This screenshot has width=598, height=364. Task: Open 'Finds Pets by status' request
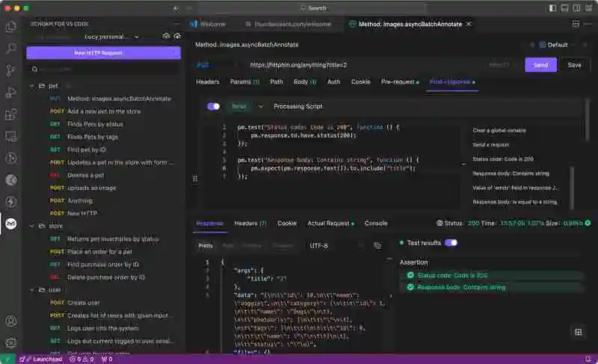pos(95,124)
